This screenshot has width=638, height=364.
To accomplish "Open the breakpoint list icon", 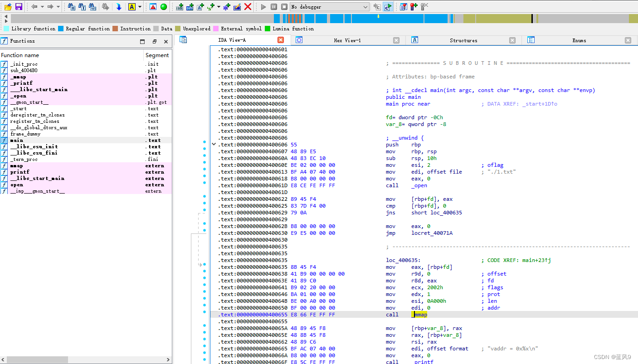I will 403,7.
